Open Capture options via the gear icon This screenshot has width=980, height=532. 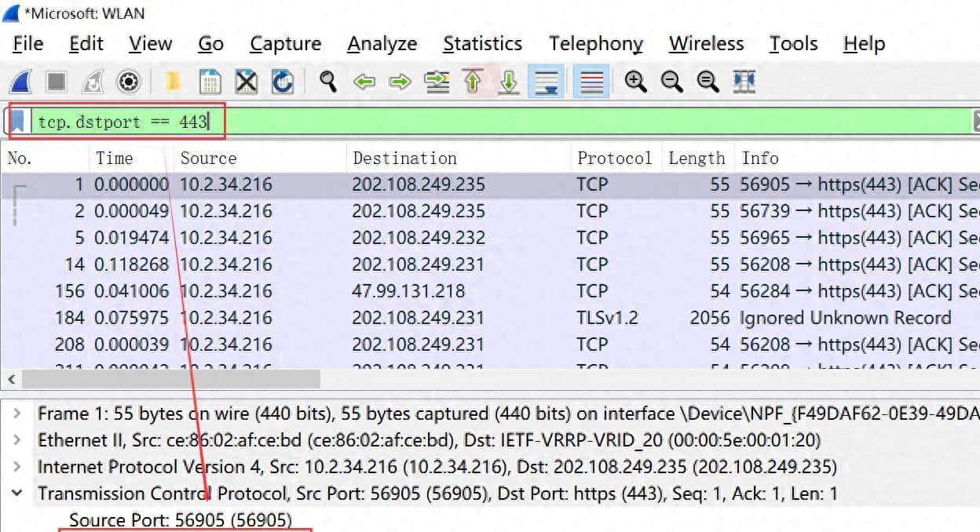click(128, 81)
